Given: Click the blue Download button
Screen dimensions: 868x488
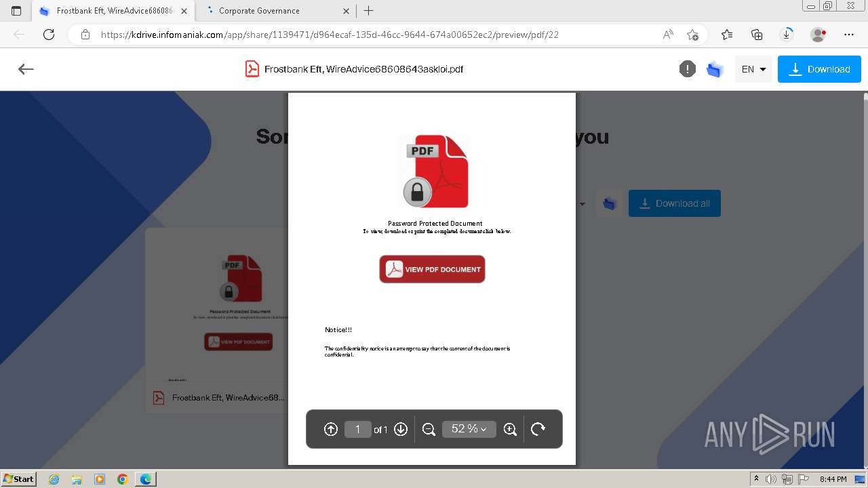Looking at the screenshot, I should click(819, 69).
